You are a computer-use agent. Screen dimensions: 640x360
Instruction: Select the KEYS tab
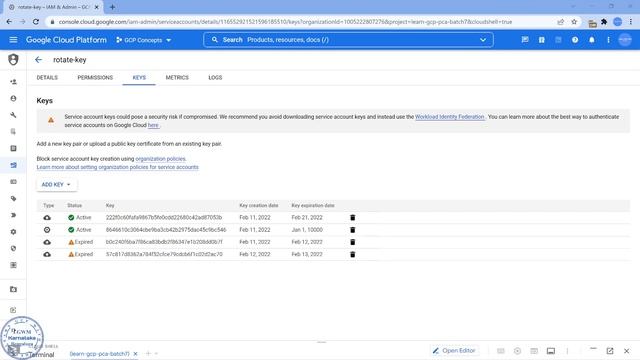(139, 78)
